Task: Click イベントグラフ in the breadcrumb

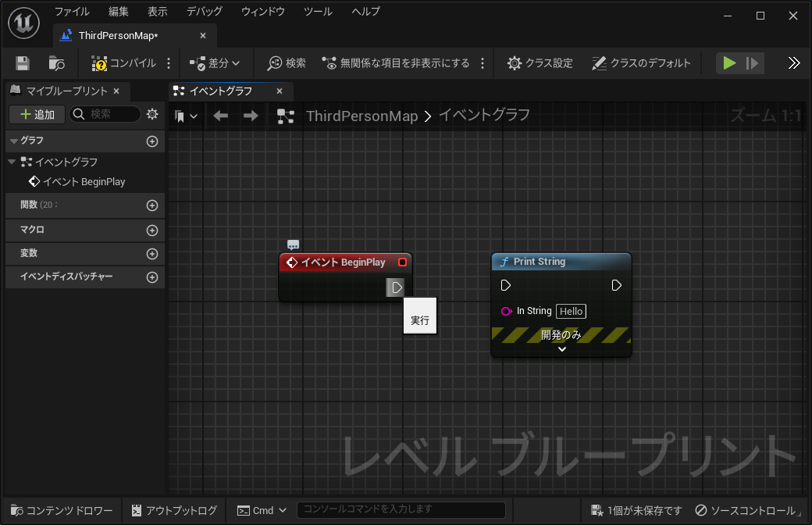Action: pos(484,115)
